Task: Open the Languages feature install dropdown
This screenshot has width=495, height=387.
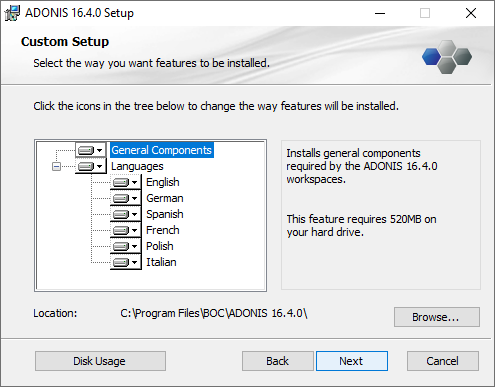Action: 90,166
